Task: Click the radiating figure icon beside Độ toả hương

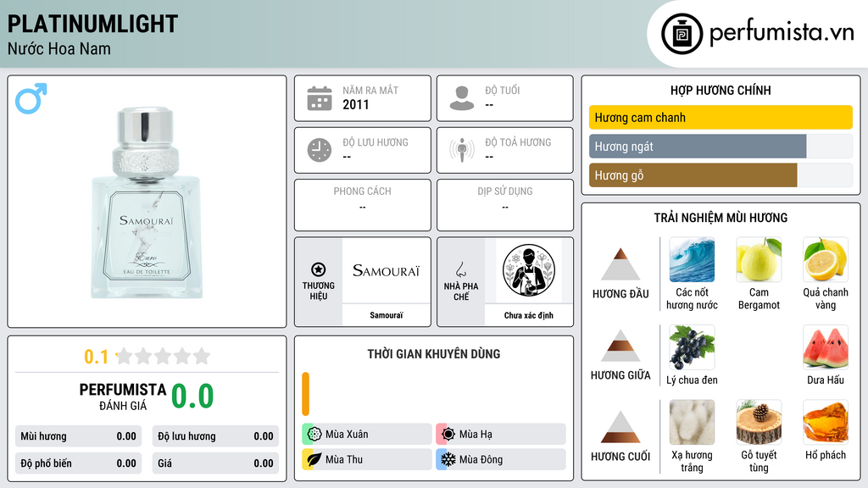Action: coord(462,150)
